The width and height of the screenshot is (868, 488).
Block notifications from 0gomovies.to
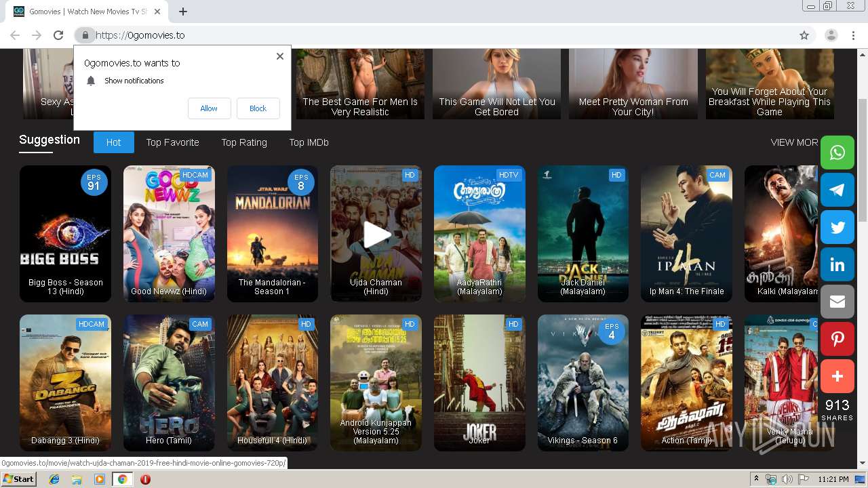tap(258, 108)
